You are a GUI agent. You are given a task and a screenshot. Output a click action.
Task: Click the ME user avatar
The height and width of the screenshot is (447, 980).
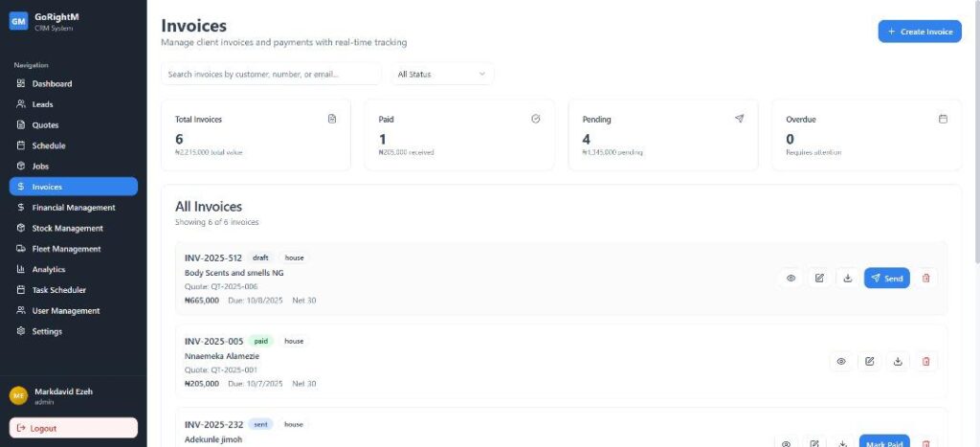18,395
